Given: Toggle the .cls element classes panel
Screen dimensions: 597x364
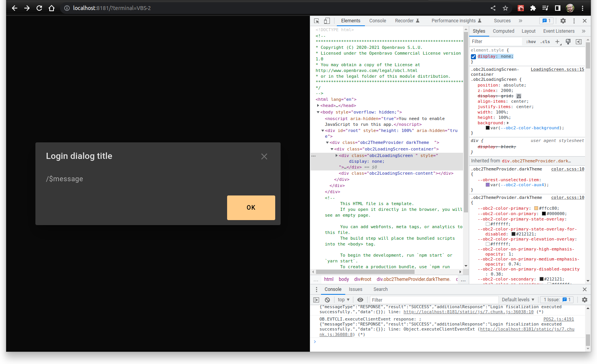Looking at the screenshot, I should (545, 42).
